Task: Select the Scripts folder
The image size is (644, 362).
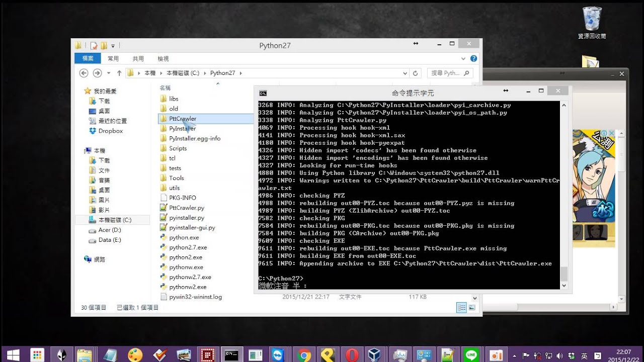Action: coord(174,148)
